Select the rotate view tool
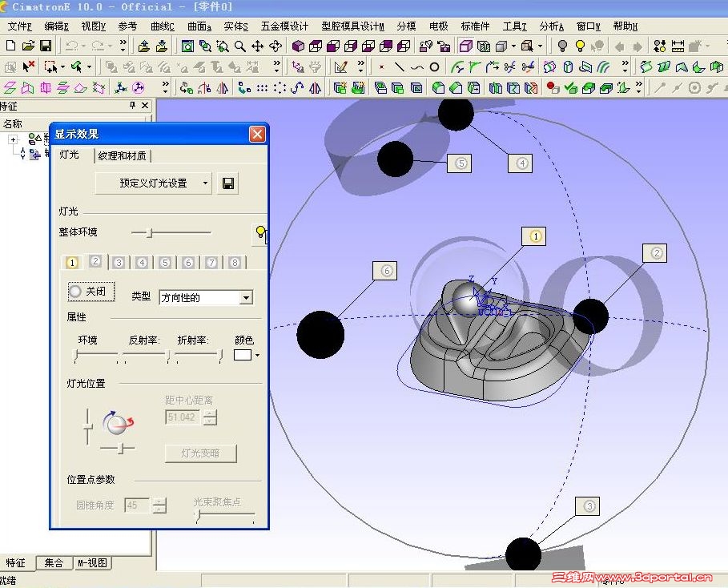Image resolution: width=728 pixels, height=588 pixels. [x=276, y=46]
